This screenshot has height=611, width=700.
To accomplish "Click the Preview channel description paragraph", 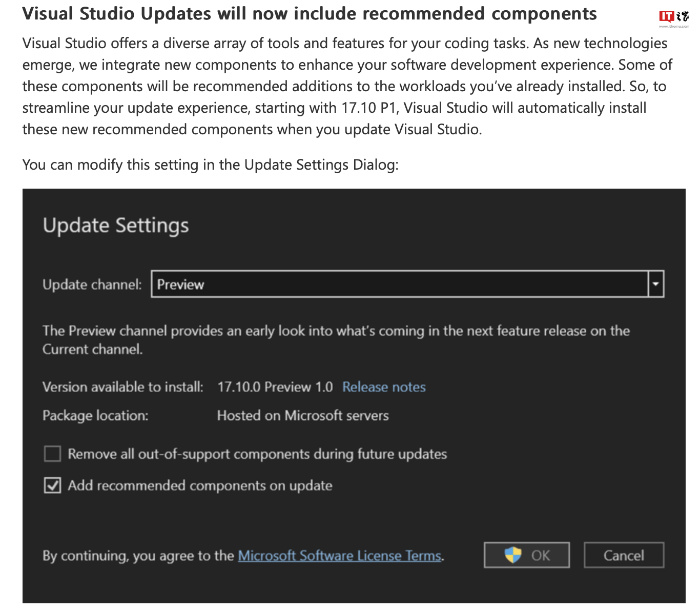I will (336, 340).
